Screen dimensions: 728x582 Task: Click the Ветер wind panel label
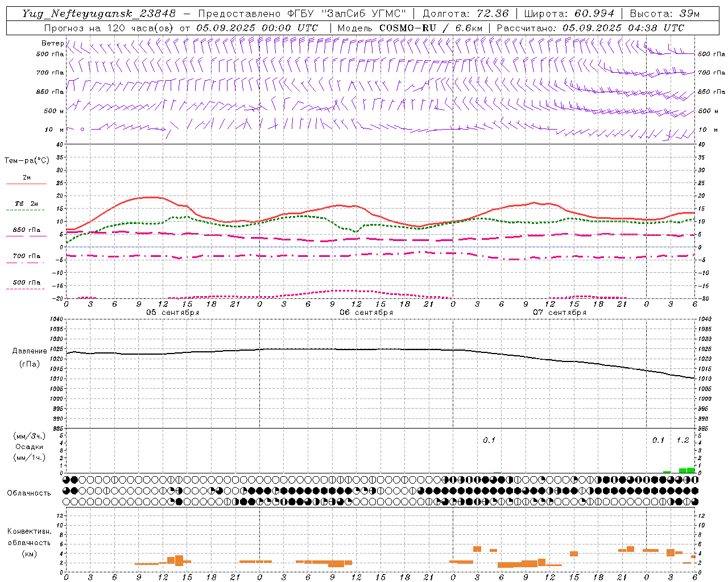click(52, 43)
